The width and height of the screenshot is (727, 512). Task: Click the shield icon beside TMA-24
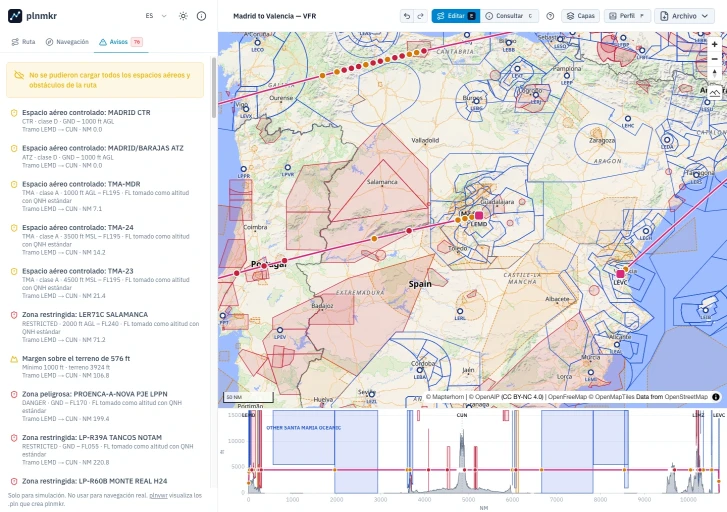coord(14,228)
